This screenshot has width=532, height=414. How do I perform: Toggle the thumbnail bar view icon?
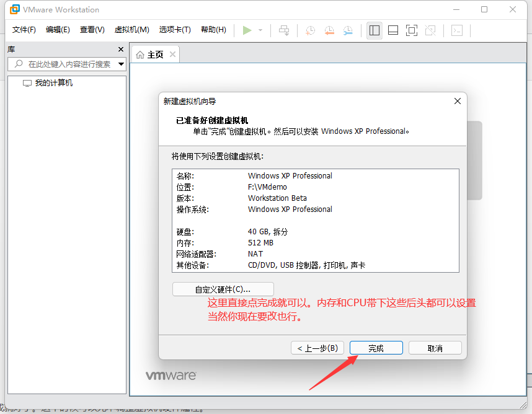392,30
